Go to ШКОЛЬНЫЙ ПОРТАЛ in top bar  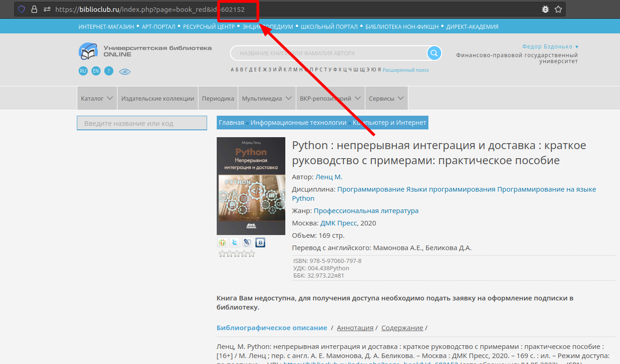(329, 27)
